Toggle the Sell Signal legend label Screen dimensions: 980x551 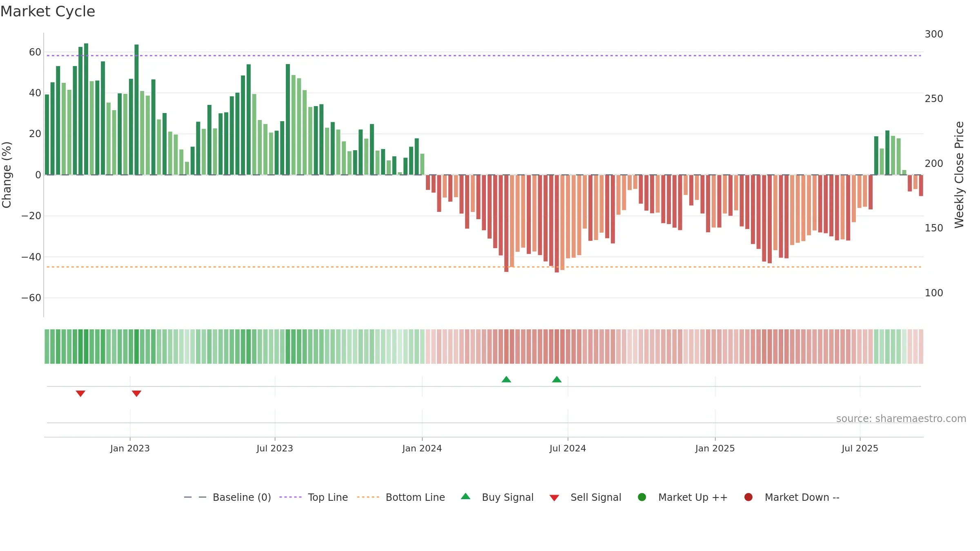pyautogui.click(x=596, y=498)
